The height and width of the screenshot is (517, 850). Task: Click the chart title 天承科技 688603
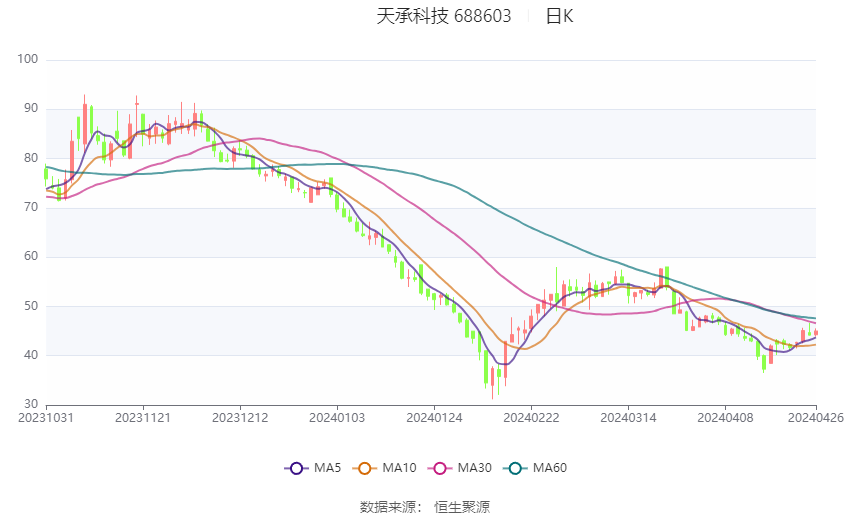click(x=444, y=16)
